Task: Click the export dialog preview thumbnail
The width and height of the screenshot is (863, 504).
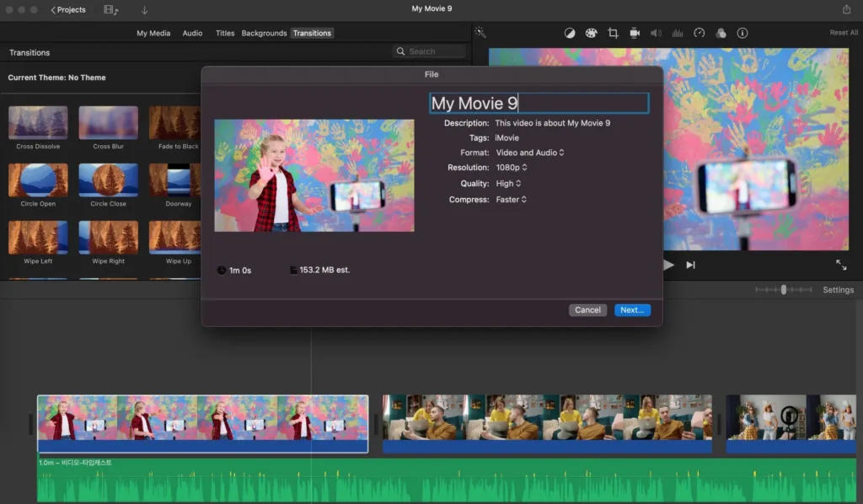Action: (314, 175)
